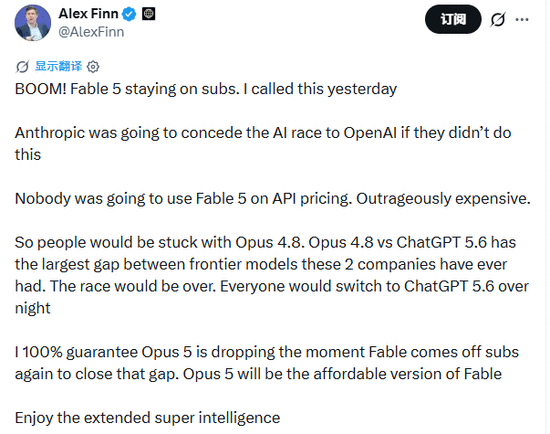Screen dimensions: 550x434
Task: Open Alex Finn's profile avatar
Action: [33, 23]
